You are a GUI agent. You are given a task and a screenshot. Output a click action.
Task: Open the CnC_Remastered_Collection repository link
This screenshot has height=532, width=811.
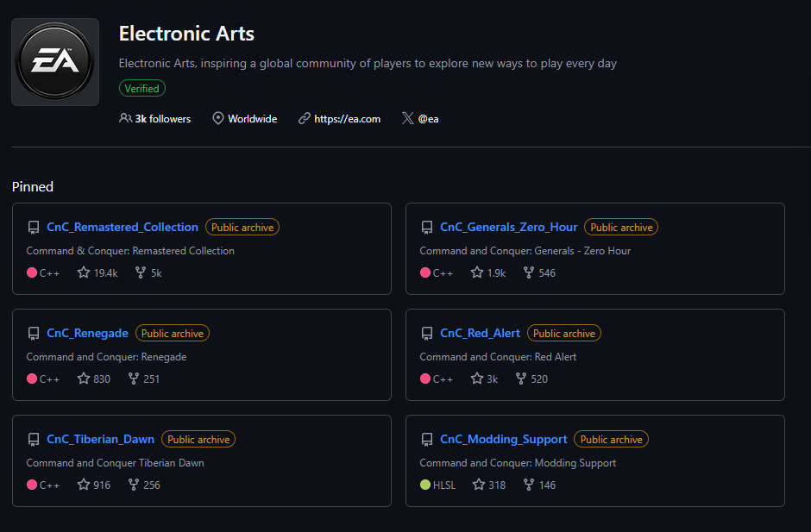(x=123, y=227)
